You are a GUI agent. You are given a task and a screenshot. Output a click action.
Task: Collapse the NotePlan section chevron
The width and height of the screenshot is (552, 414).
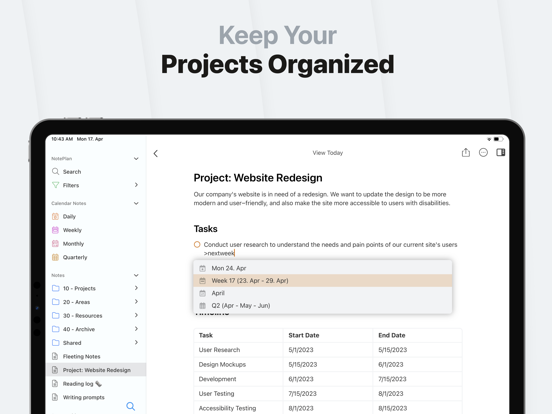pos(136,159)
